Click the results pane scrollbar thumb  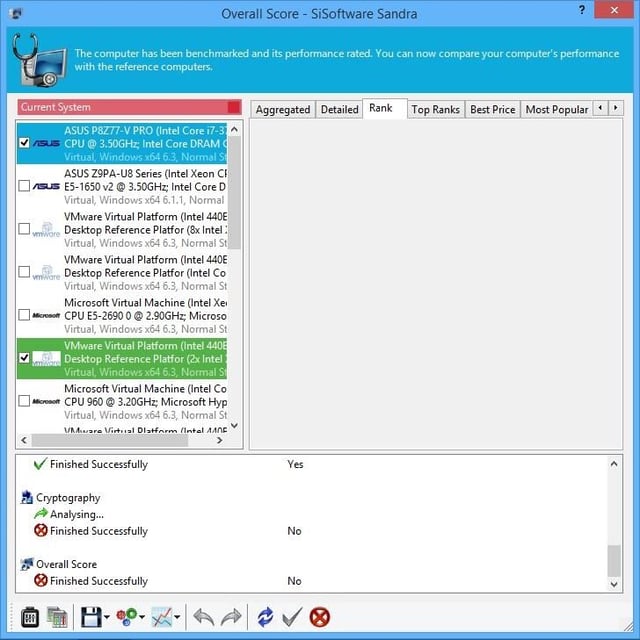(x=614, y=560)
